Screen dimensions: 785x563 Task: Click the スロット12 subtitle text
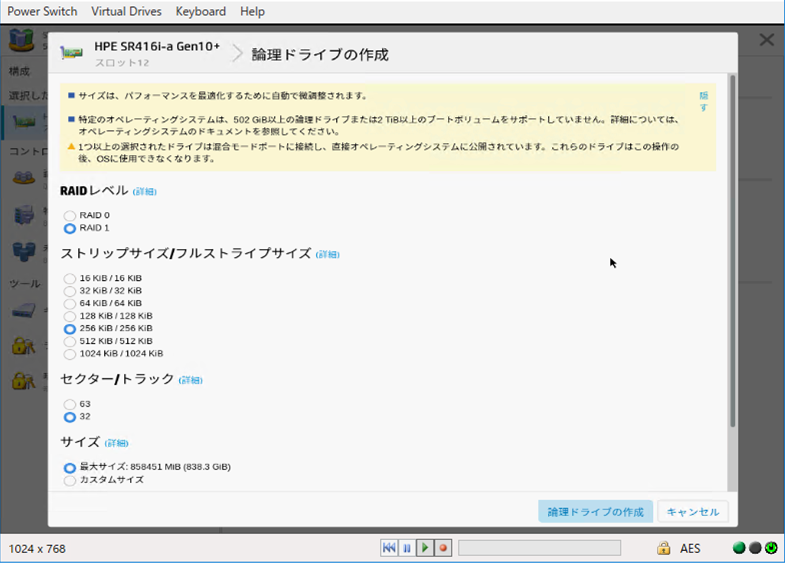122,63
